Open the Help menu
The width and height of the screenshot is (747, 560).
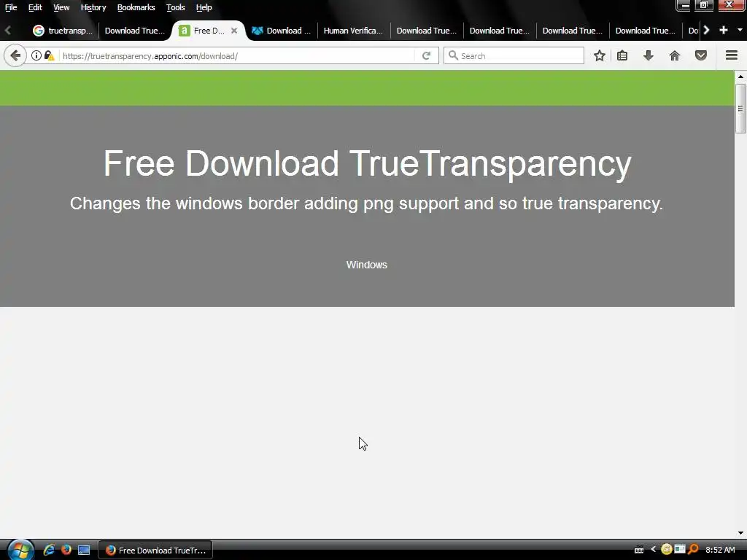point(204,7)
